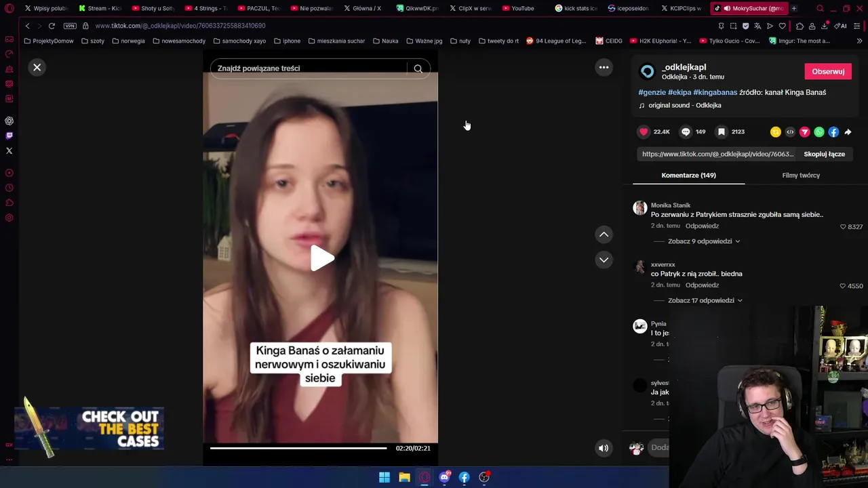Go back in browser history
868x488 pixels.
pos(27,26)
